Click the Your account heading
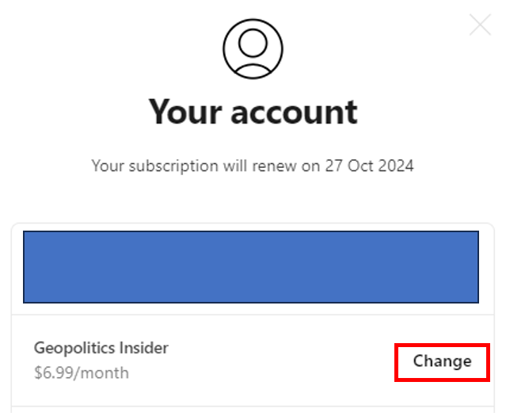 (x=253, y=112)
